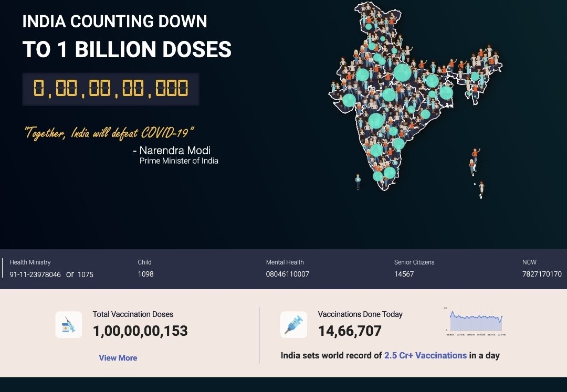Click the TO 1 BILLION DOSES heading

[x=127, y=49]
